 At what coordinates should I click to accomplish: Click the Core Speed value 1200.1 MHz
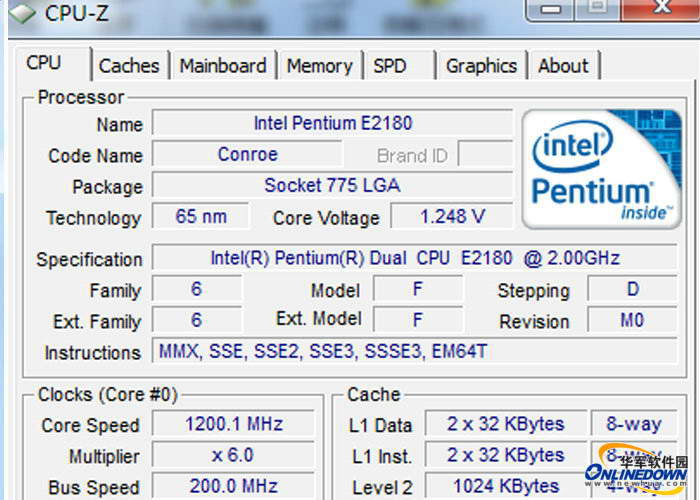tap(233, 424)
